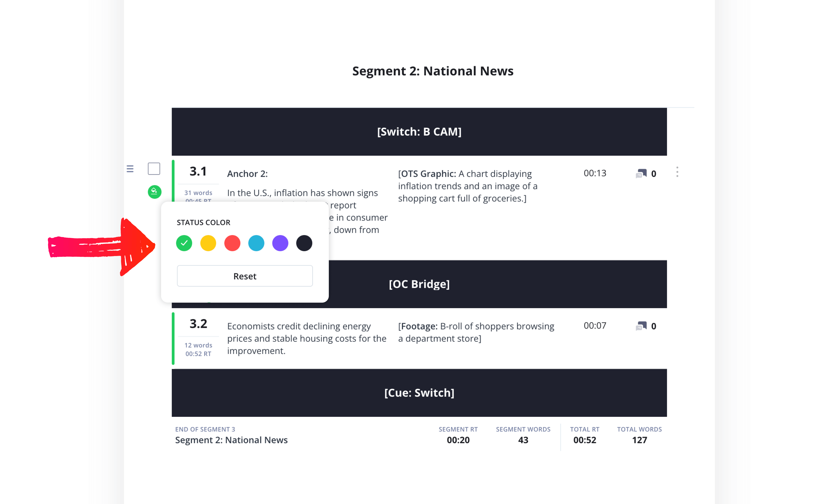
Task: Click the [OC Bridge] production cue row
Action: (x=419, y=284)
